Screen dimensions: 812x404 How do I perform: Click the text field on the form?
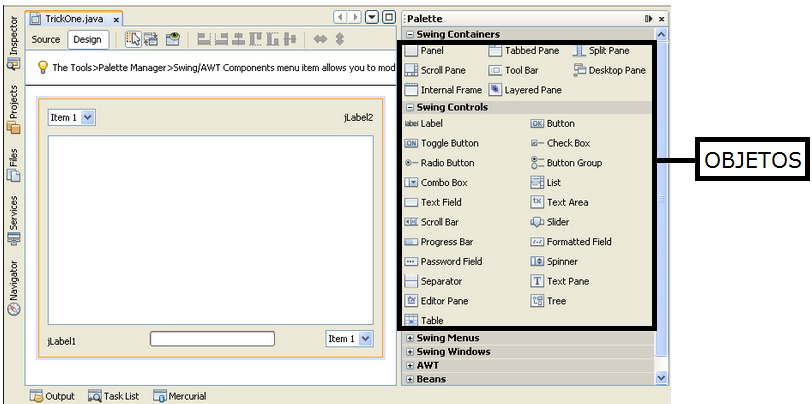(212, 339)
